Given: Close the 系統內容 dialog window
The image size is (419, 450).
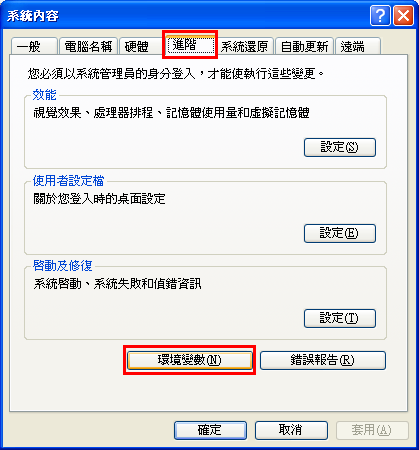Looking at the screenshot, I should (403, 16).
